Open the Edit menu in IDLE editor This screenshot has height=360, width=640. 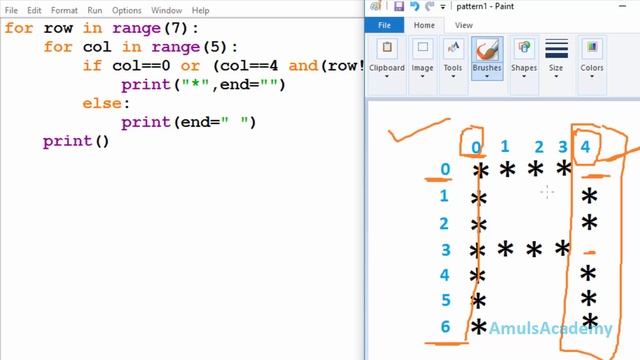pos(34,10)
